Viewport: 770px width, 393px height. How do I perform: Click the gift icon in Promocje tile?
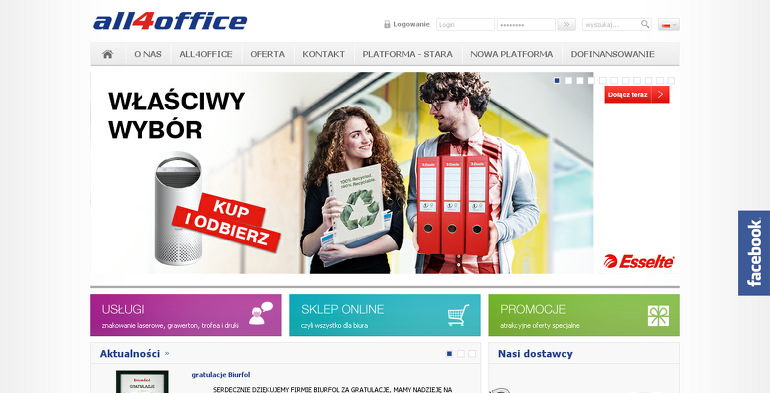tap(658, 315)
